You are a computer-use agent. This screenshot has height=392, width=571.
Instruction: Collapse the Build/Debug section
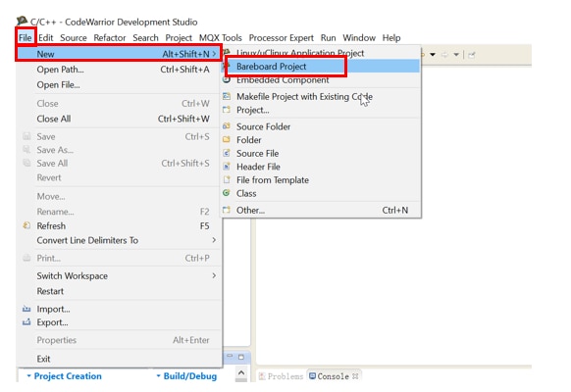(158, 376)
